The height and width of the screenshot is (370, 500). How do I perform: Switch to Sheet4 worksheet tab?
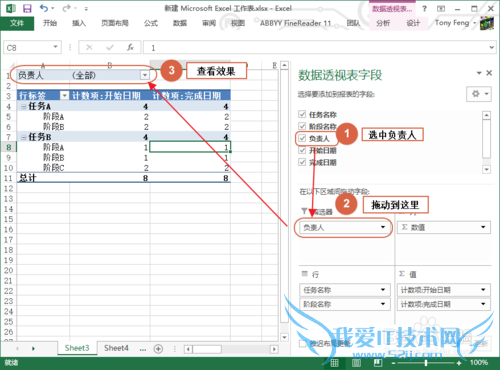116,348
